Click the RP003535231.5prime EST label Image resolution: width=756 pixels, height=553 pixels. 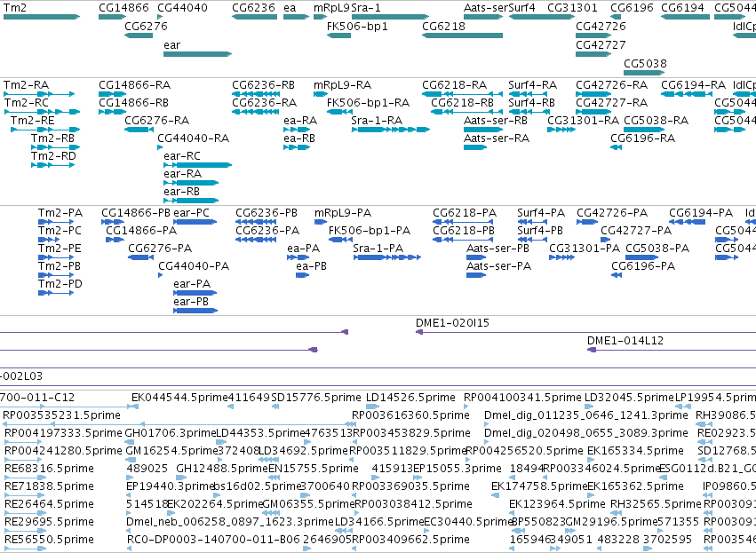click(x=61, y=415)
